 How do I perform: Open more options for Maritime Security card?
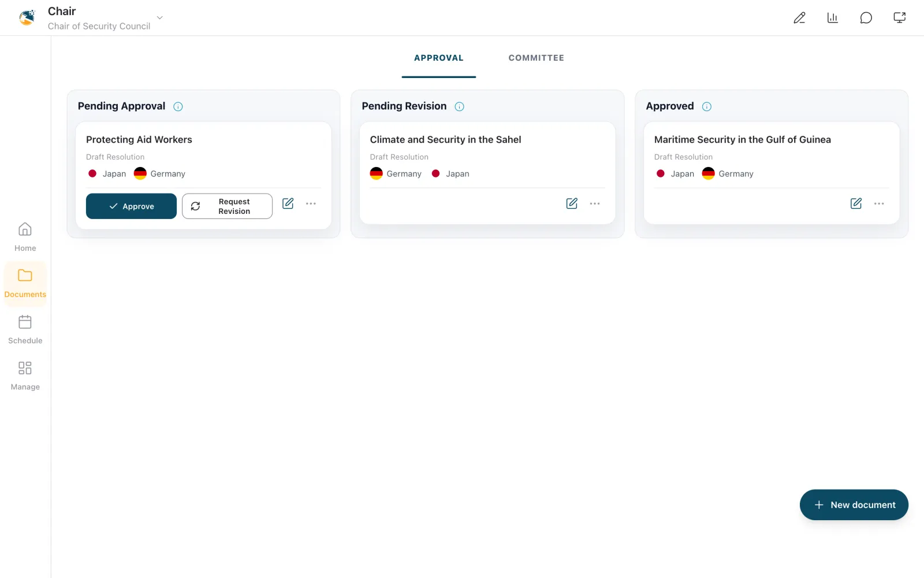click(x=879, y=203)
